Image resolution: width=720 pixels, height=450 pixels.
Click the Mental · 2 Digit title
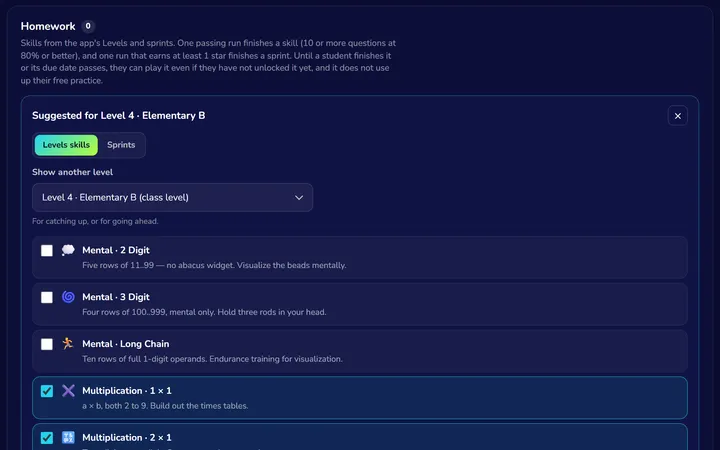coord(116,250)
